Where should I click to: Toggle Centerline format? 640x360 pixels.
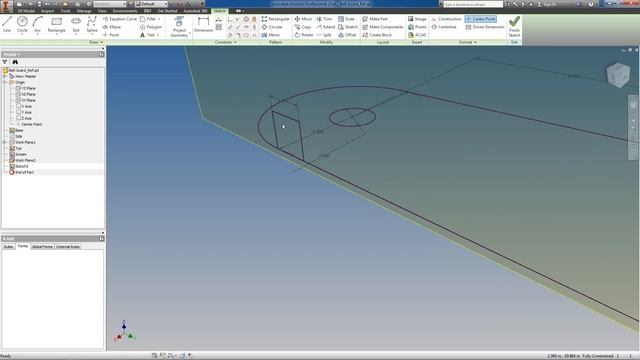pos(444,27)
